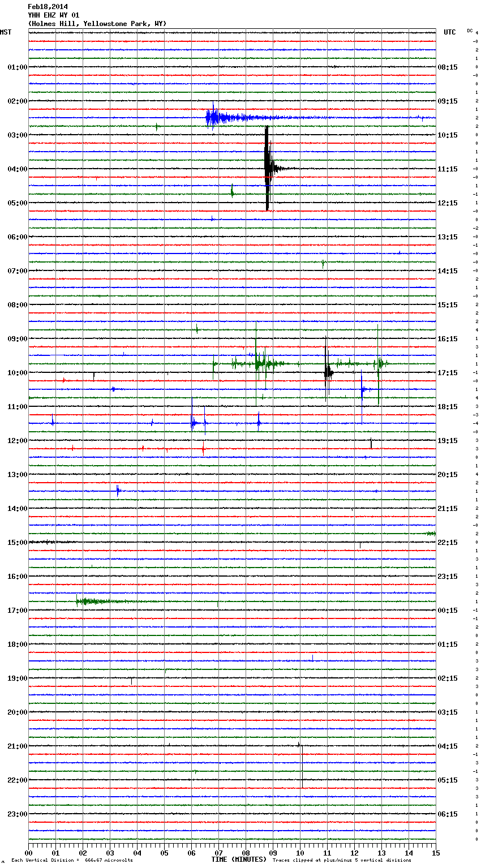The image size is (481, 868).
Task: Select the 13:00 MST time label
Action: [17, 475]
